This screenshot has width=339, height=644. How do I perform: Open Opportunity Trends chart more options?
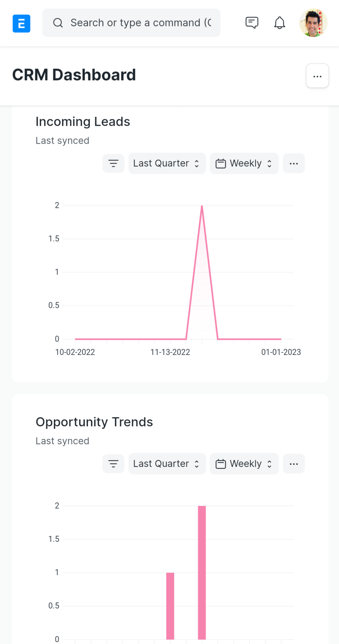click(294, 464)
